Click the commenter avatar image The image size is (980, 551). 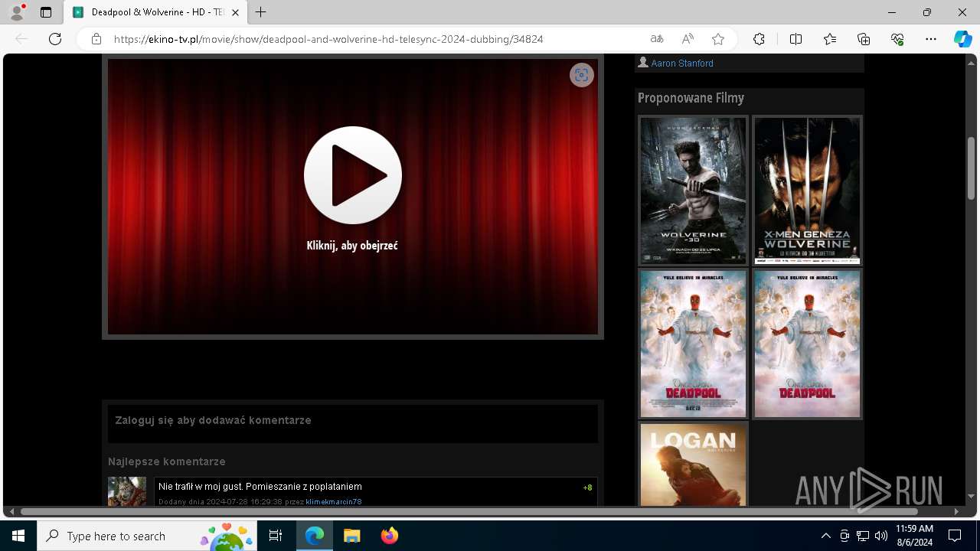[x=127, y=491]
